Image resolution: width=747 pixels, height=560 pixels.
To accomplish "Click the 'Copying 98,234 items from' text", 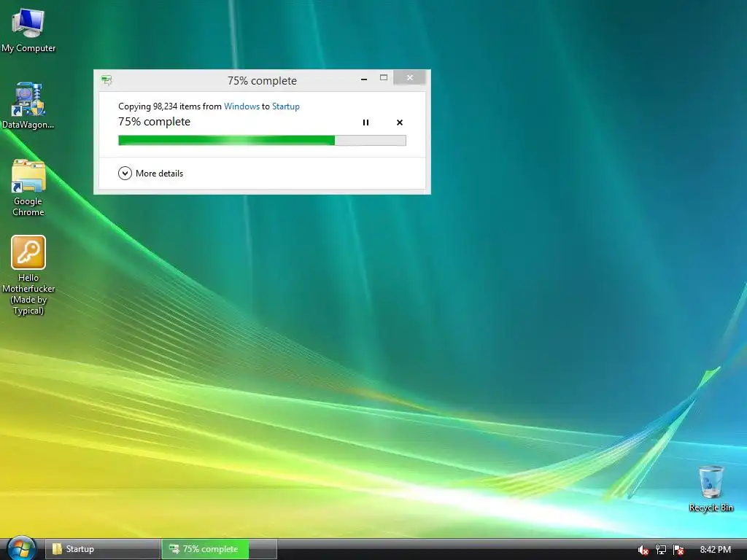I will pyautogui.click(x=170, y=106).
